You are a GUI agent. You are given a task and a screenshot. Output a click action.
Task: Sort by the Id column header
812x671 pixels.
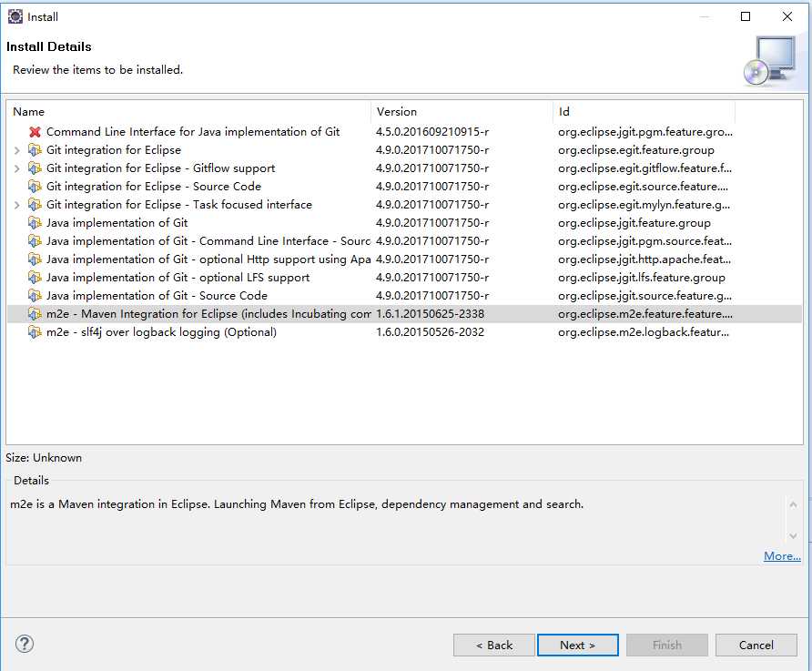point(645,112)
